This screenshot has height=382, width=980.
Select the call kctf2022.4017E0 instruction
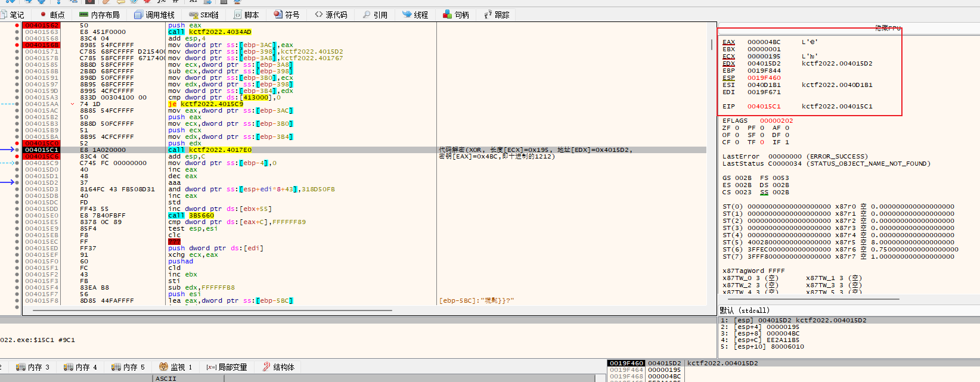(x=209, y=150)
